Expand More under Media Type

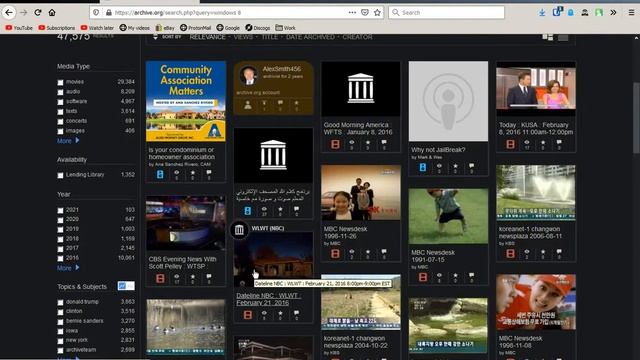pos(68,140)
